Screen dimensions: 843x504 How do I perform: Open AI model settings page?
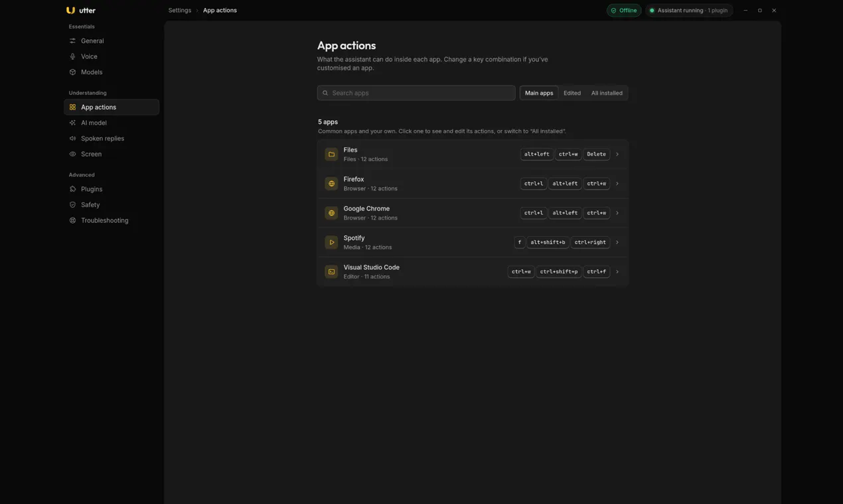coord(112,123)
